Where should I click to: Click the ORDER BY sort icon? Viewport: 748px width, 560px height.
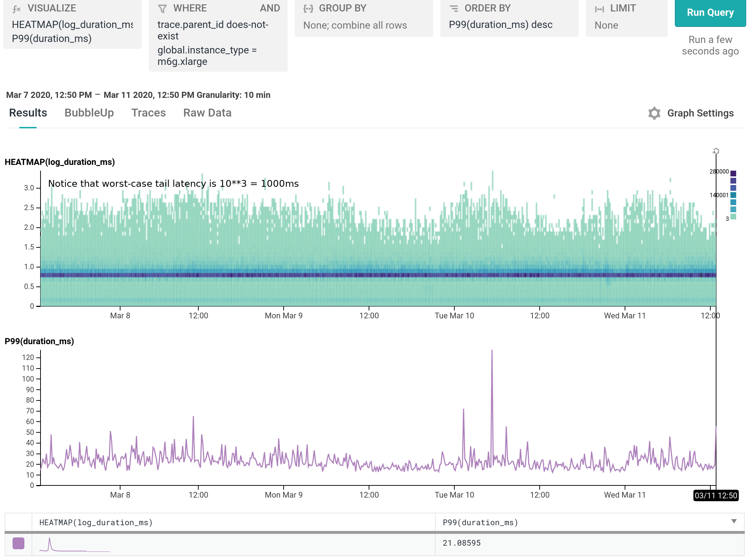454,9
